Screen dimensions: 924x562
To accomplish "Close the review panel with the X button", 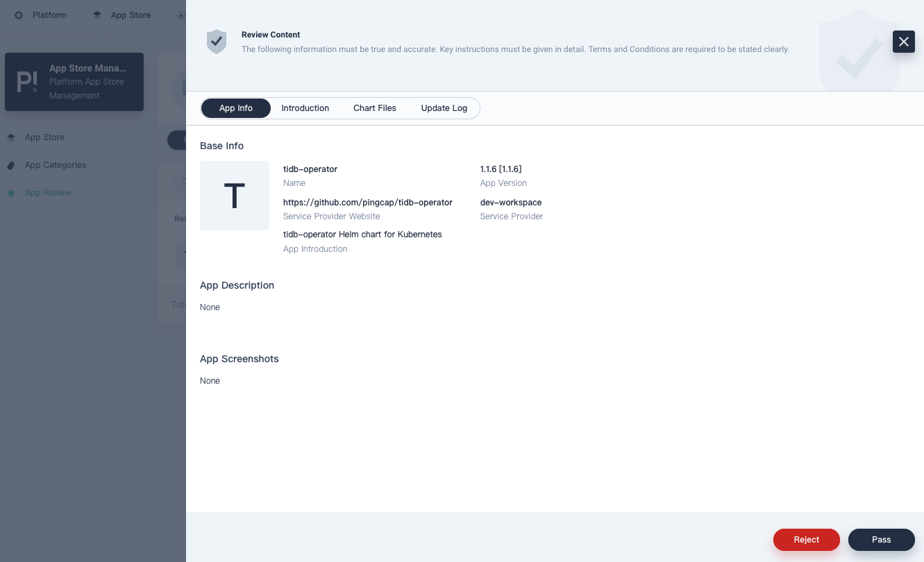I will tap(903, 42).
